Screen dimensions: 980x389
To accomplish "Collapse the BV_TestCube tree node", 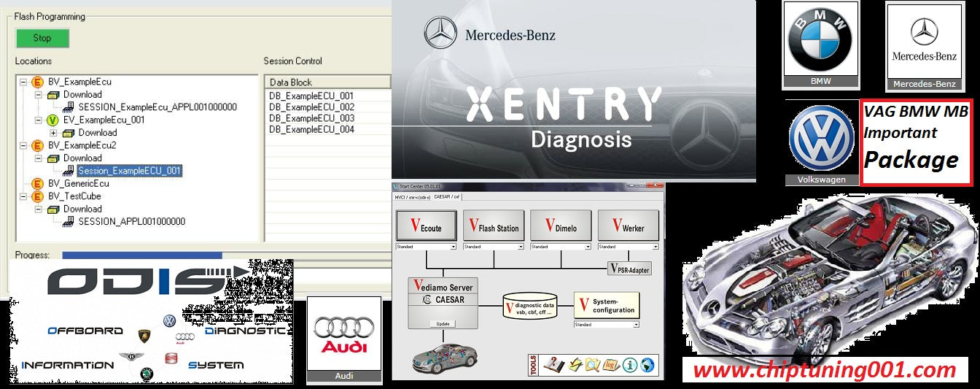I will tap(23, 196).
